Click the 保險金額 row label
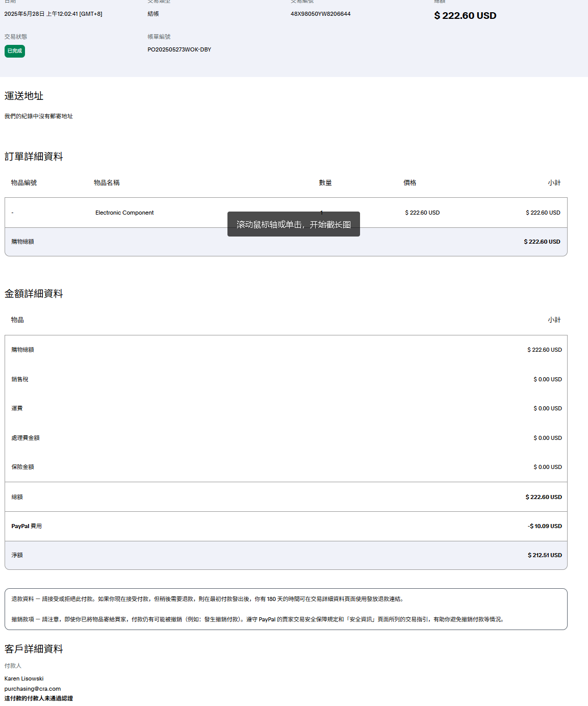This screenshot has width=588, height=706. point(22,467)
